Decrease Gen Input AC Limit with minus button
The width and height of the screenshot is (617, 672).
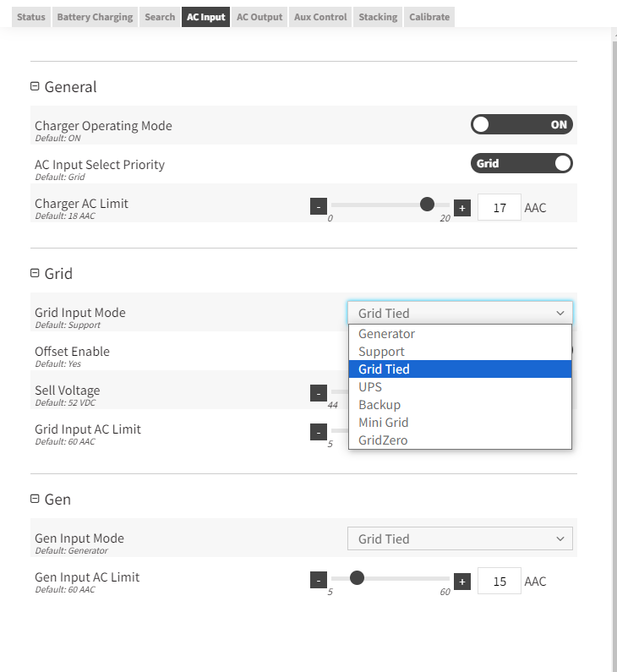(x=319, y=580)
